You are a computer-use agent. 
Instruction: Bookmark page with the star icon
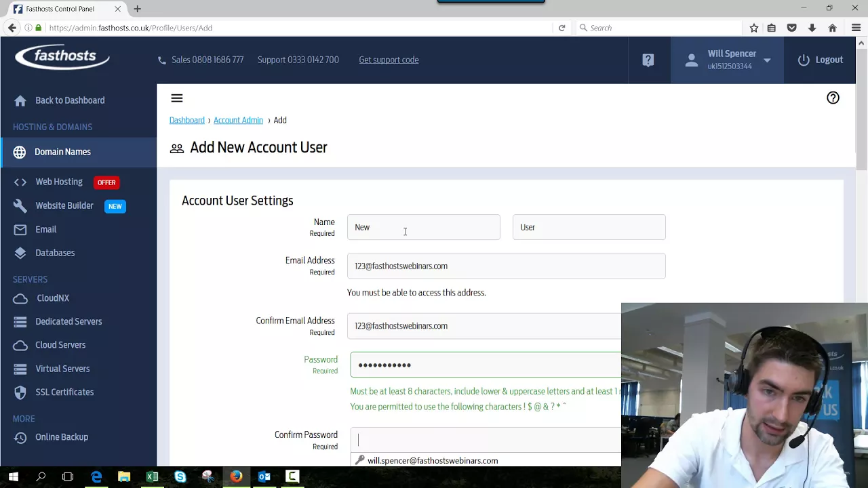[754, 28]
